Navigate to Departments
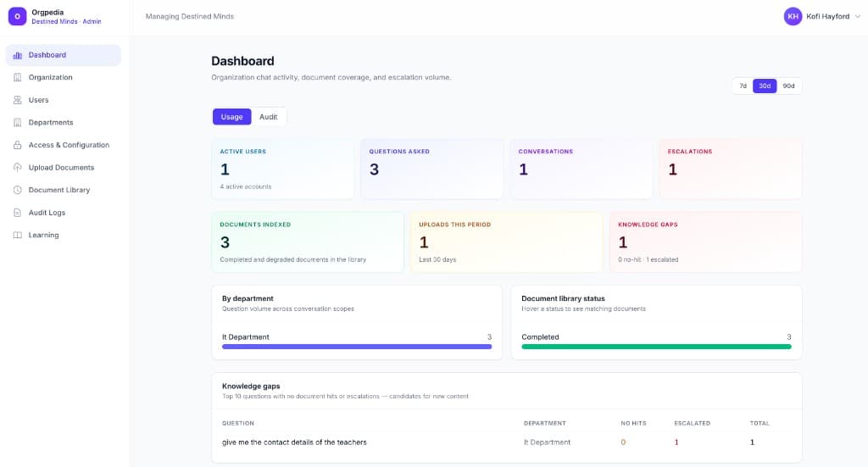868x467 pixels. click(x=63, y=122)
